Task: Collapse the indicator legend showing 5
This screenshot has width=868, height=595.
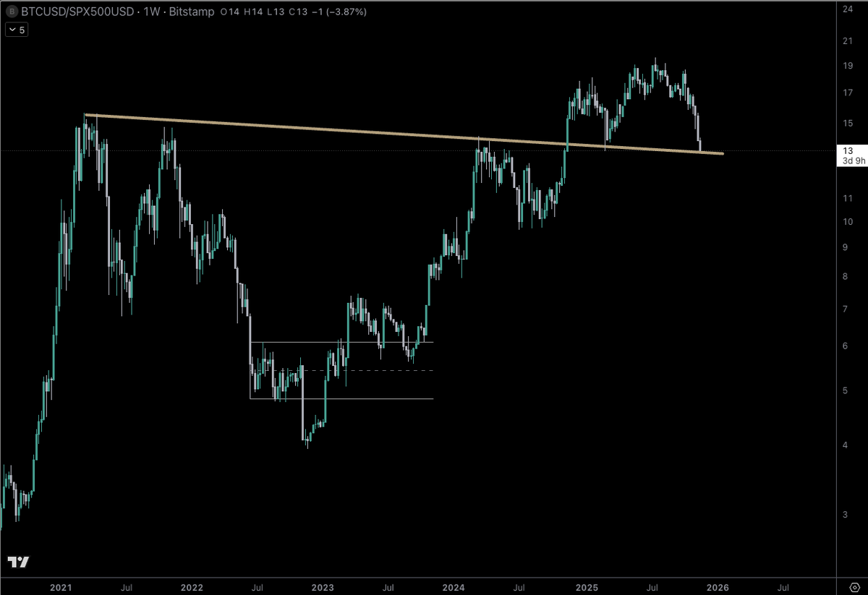Action: (15, 30)
